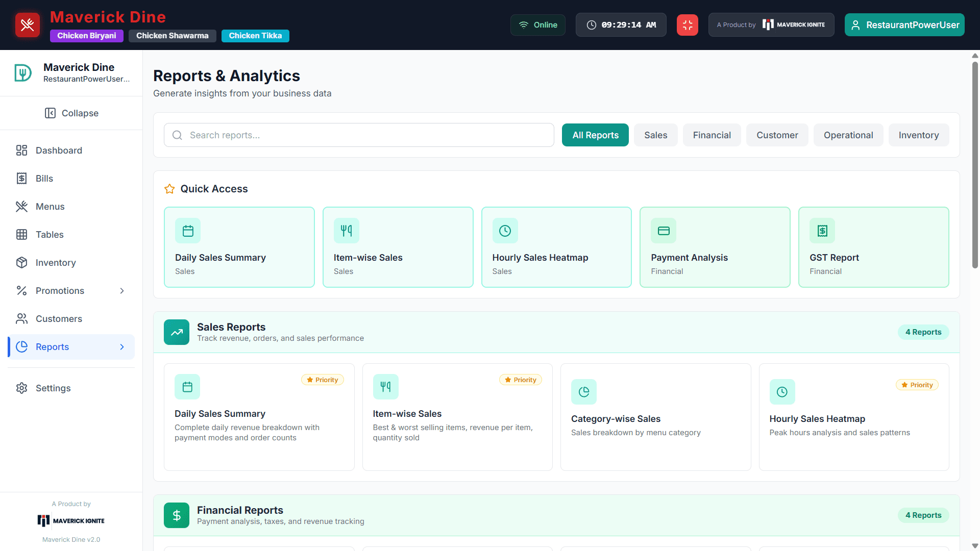Click 'Peak hours analysis and sales patterns' text
Image resolution: width=980 pixels, height=551 pixels.
[x=840, y=432]
